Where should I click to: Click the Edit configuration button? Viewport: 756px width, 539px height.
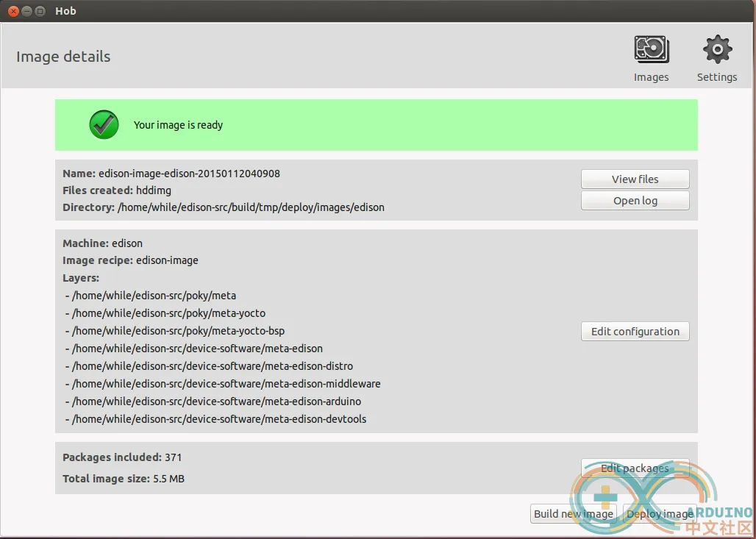(x=635, y=332)
